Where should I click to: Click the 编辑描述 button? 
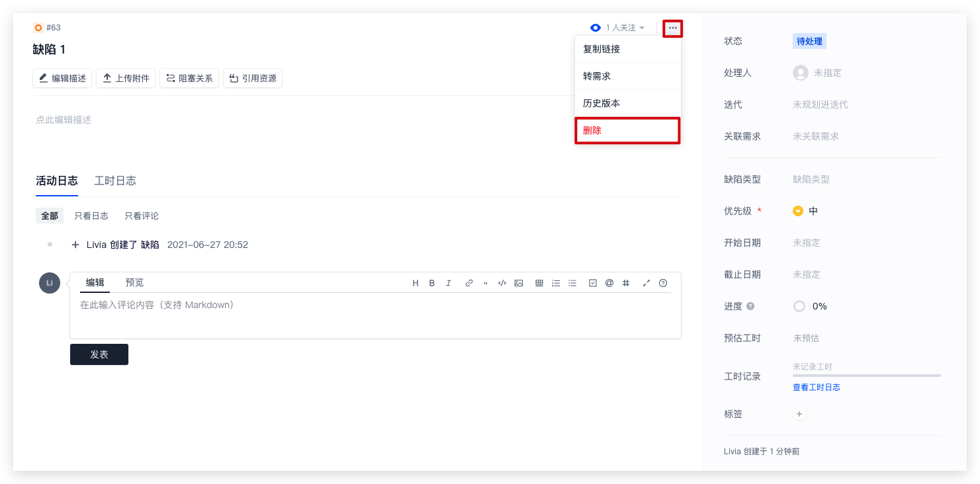coord(62,78)
